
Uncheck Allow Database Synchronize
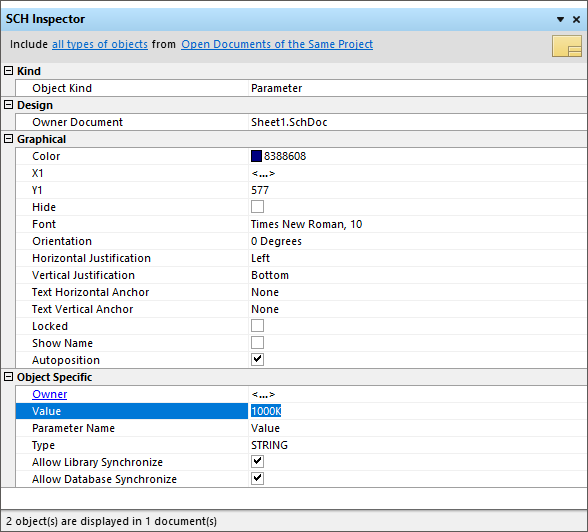[257, 478]
